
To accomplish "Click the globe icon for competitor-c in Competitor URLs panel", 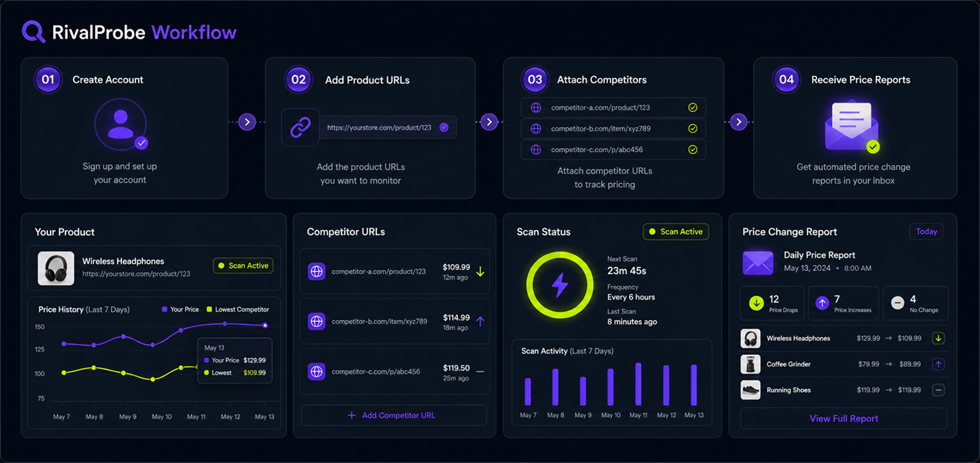I will (316, 371).
